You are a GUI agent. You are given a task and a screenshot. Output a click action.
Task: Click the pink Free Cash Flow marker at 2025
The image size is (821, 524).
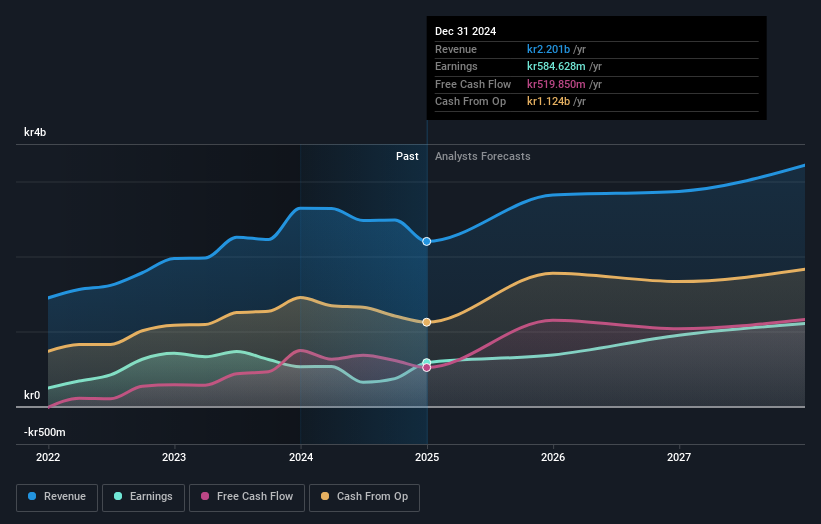pos(427,368)
